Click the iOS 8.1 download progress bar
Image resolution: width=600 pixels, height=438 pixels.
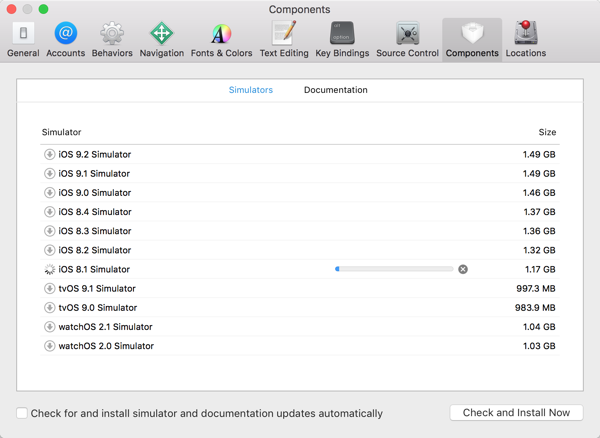click(394, 269)
